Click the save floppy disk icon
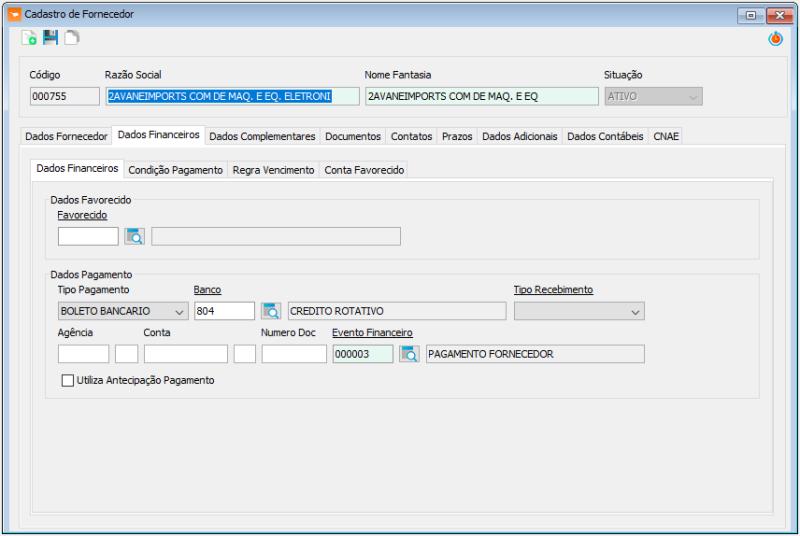Screen dimensions: 800x536 (x=51, y=37)
